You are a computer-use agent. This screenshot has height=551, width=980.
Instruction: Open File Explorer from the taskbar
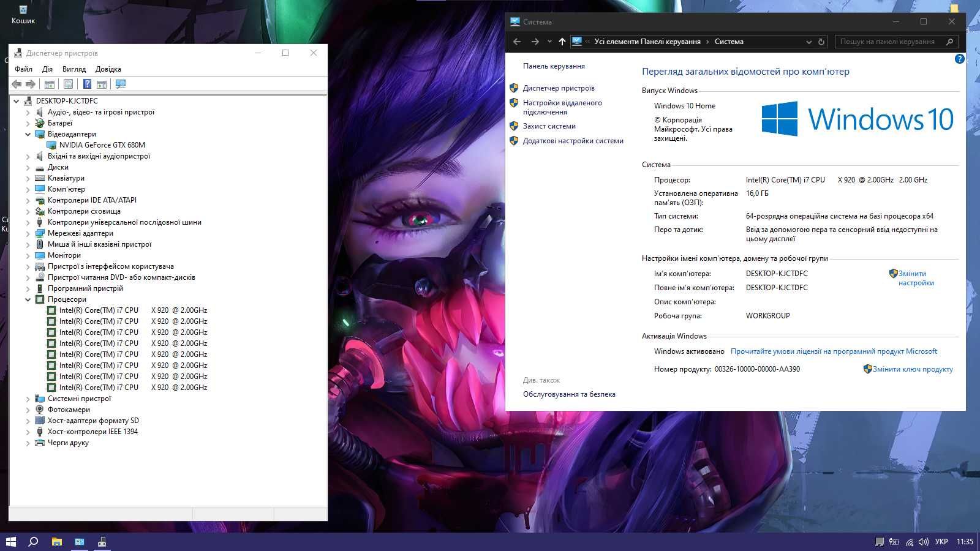[56, 541]
